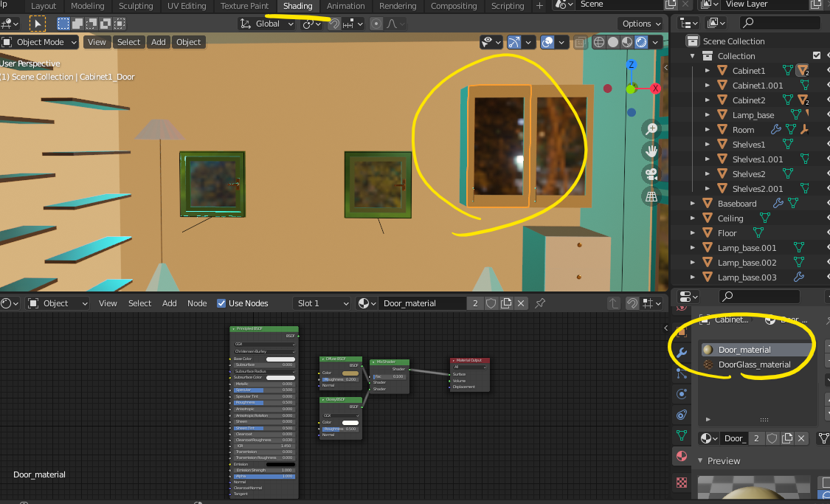Open the Physics properties tab
830x504 pixels.
(x=682, y=394)
